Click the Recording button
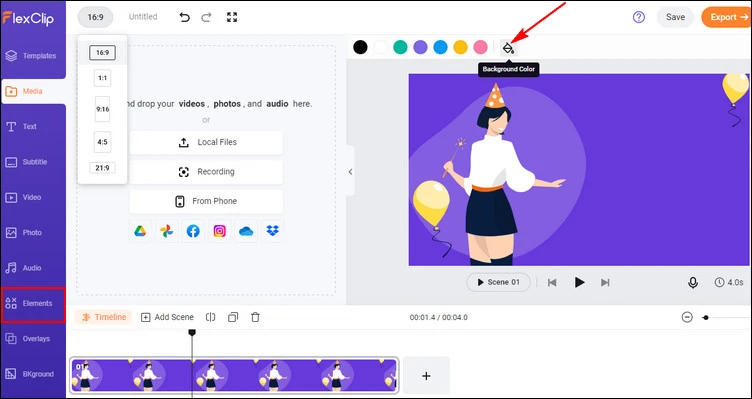This screenshot has width=752, height=399. click(206, 172)
